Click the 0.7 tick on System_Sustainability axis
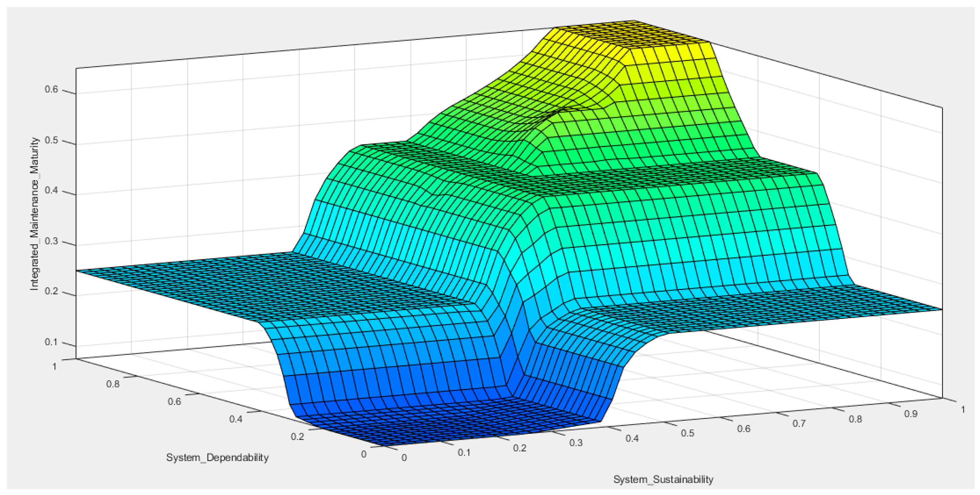Image resolution: width=980 pixels, height=495 pixels. (799, 424)
